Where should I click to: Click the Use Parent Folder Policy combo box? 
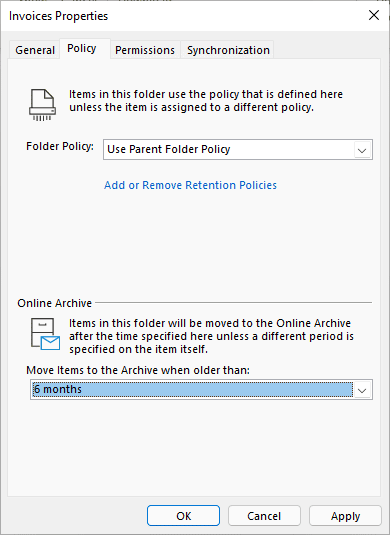(238, 149)
